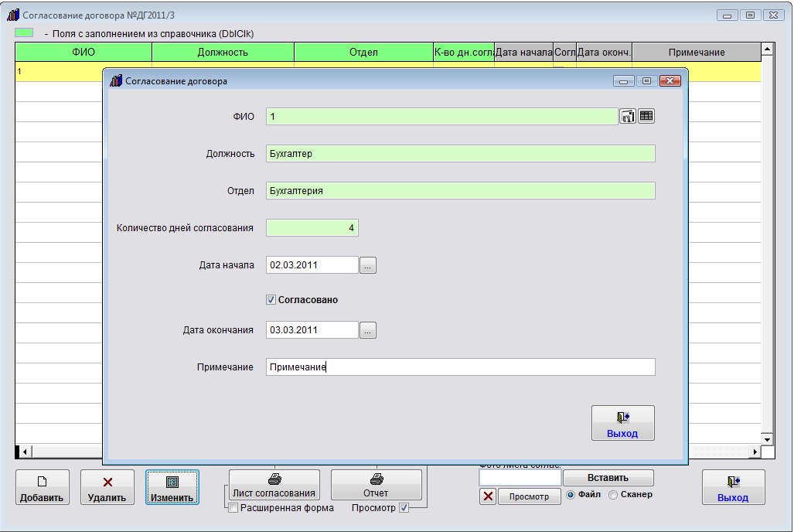Click the main window Выход button

pos(733,487)
